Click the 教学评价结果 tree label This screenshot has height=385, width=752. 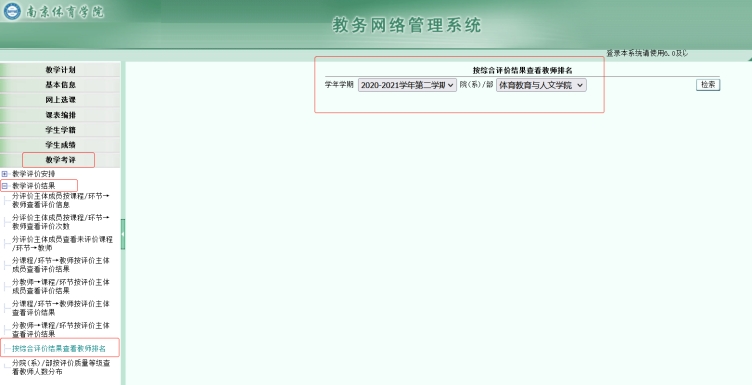point(34,186)
